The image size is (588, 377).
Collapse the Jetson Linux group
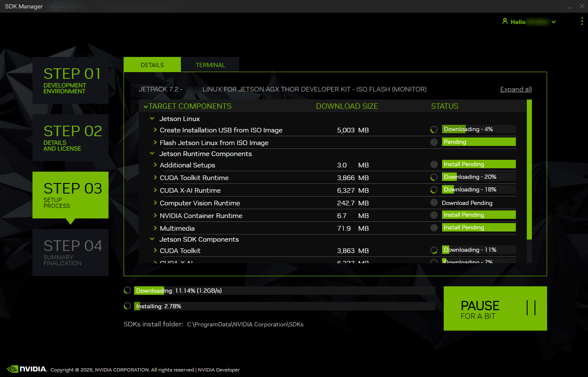[x=152, y=118]
